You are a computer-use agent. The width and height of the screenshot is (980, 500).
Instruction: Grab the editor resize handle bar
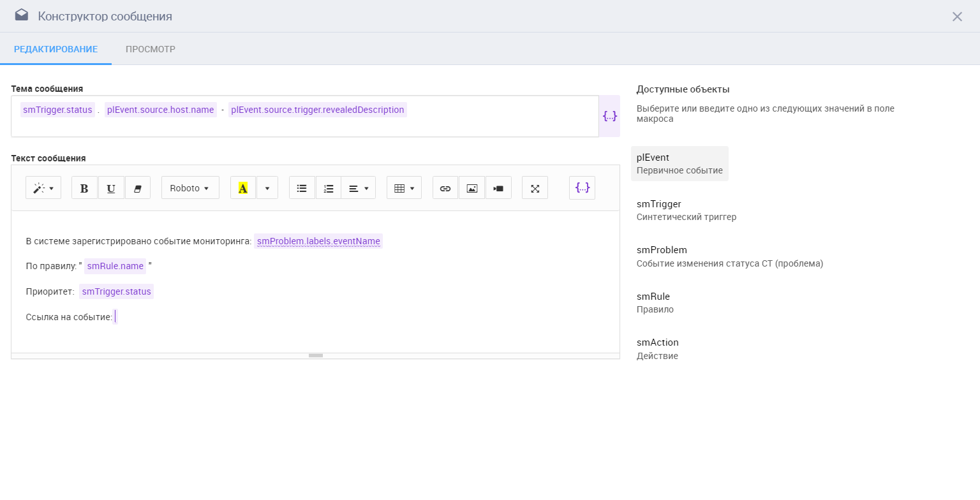tap(315, 355)
